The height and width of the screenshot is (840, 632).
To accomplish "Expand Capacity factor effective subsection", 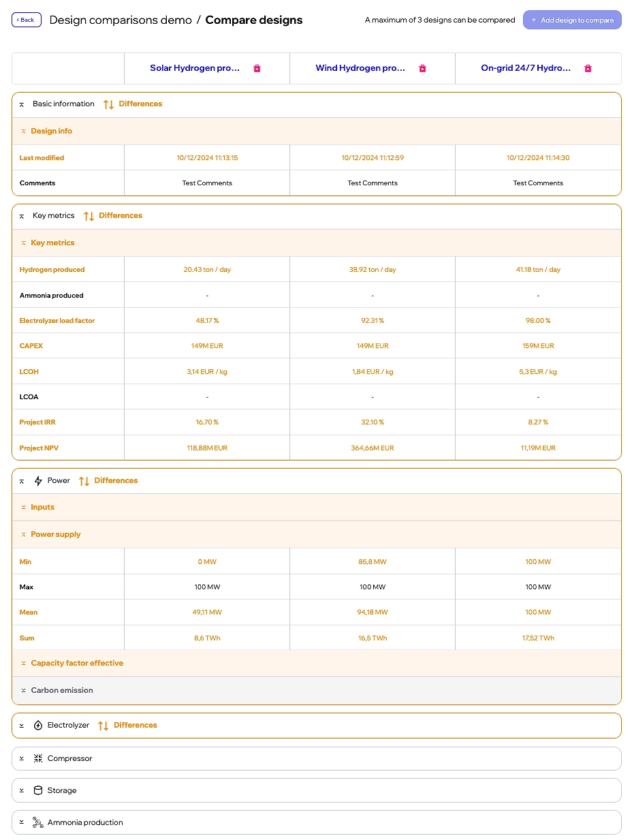I will (x=24, y=663).
